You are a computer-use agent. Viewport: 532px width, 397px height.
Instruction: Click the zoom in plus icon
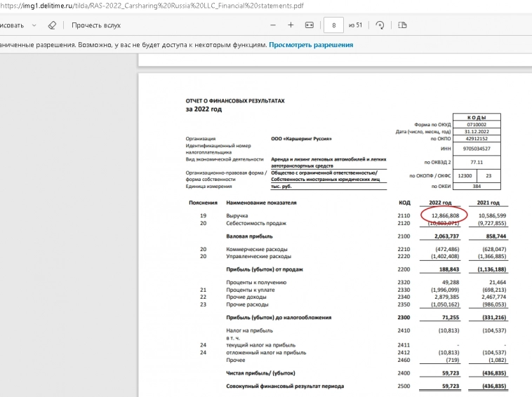[x=291, y=25]
